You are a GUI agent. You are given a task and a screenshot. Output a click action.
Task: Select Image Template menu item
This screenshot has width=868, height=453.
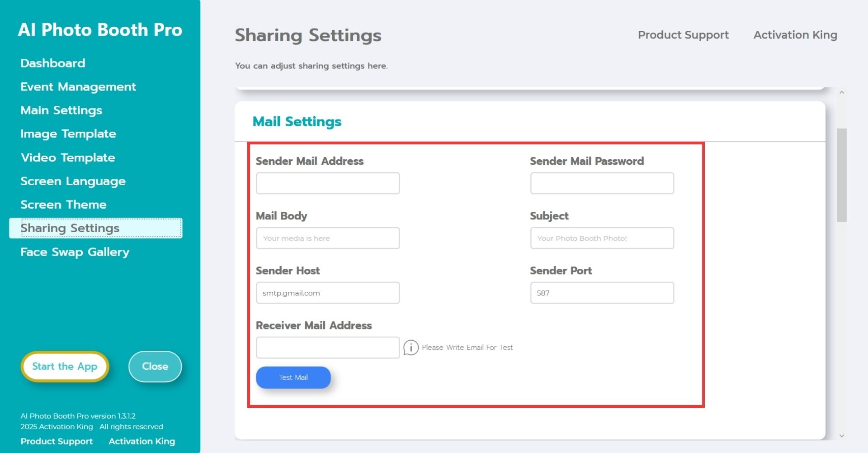(68, 134)
